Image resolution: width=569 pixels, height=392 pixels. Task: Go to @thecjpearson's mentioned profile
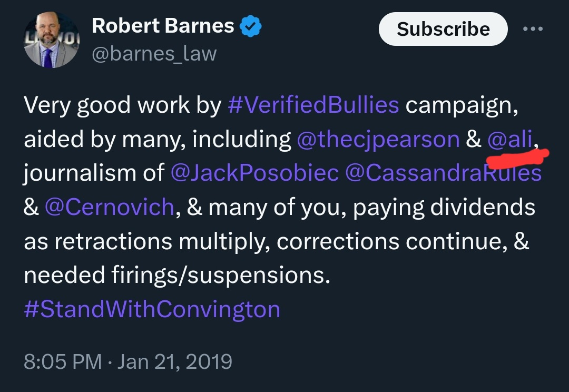click(378, 140)
